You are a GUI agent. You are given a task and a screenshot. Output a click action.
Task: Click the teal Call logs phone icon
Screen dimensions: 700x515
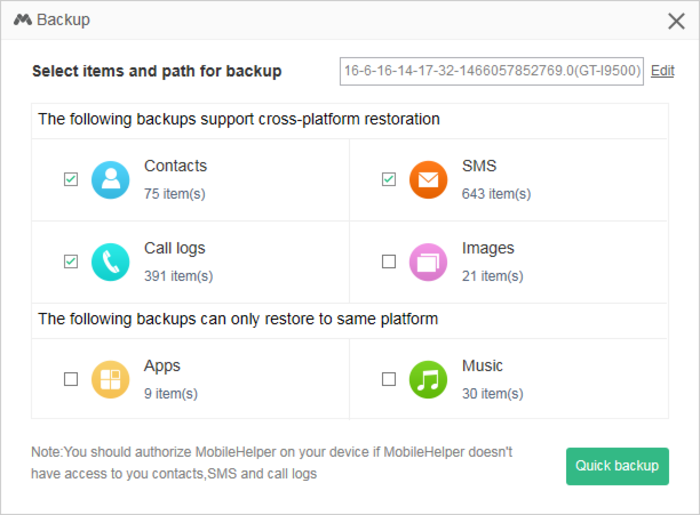tap(110, 262)
